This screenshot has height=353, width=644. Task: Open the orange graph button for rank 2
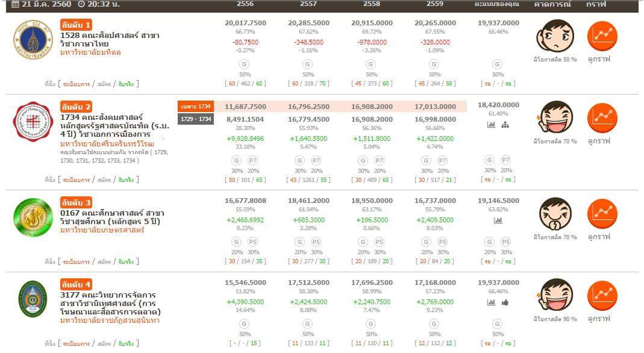point(602,118)
